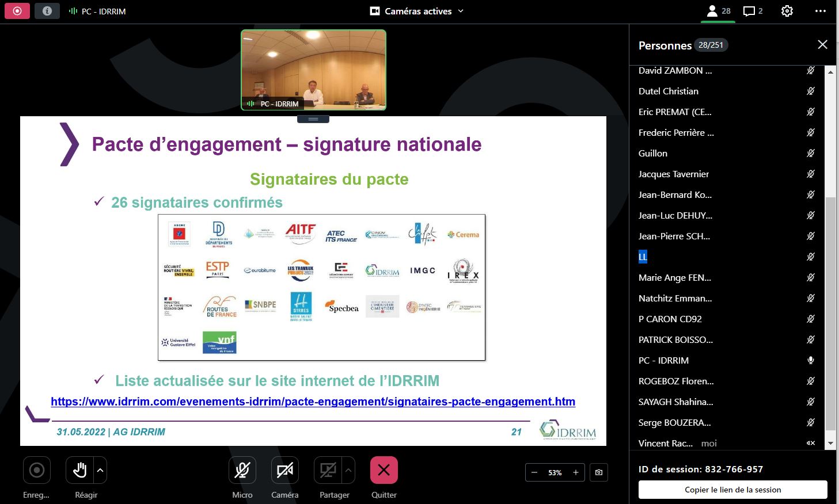Close the Personnes panel

click(822, 45)
